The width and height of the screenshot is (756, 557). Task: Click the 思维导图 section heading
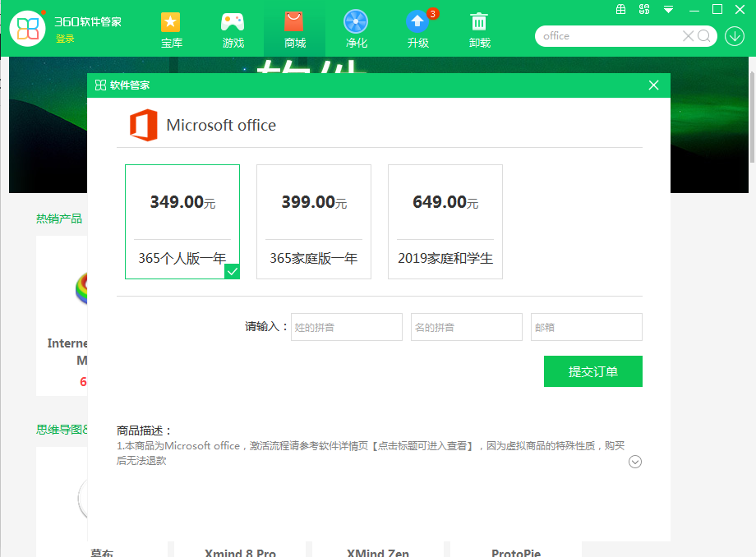(62, 430)
